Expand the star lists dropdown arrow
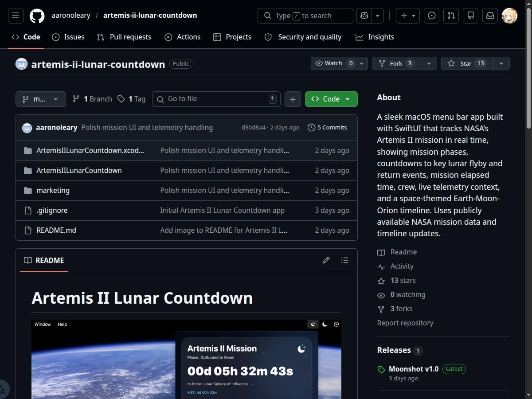The height and width of the screenshot is (399, 532). click(501, 63)
